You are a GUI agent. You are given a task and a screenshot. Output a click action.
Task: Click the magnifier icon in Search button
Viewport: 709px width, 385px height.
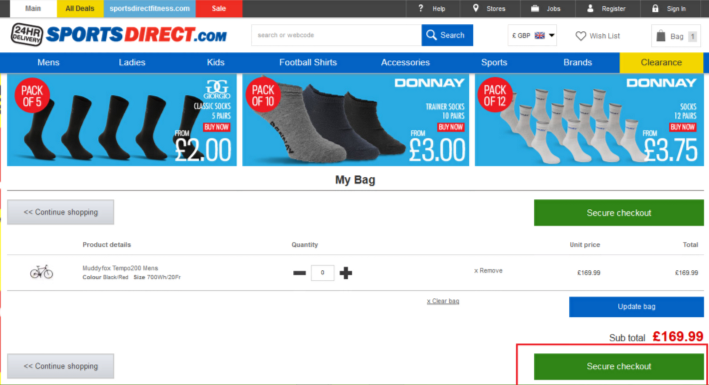[431, 35]
